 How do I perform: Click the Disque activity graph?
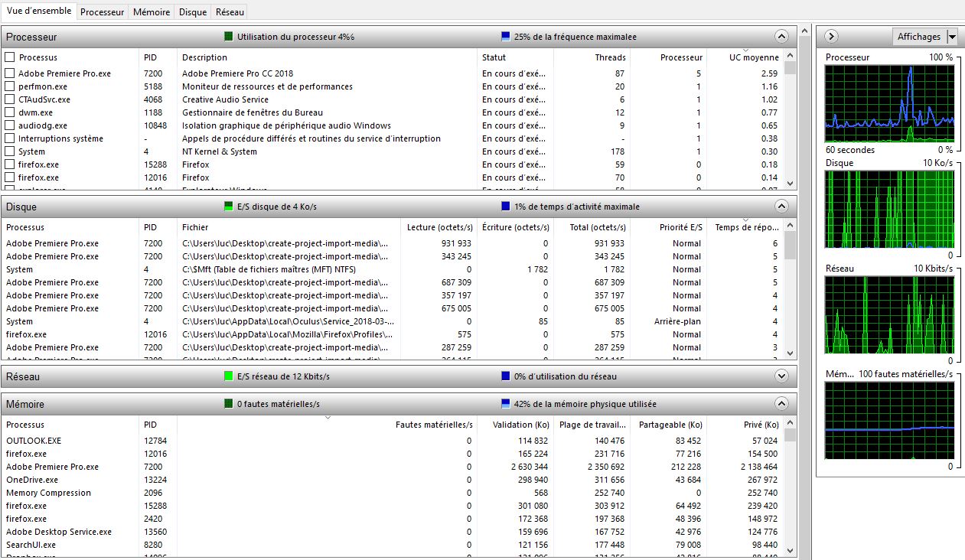pyautogui.click(x=889, y=209)
